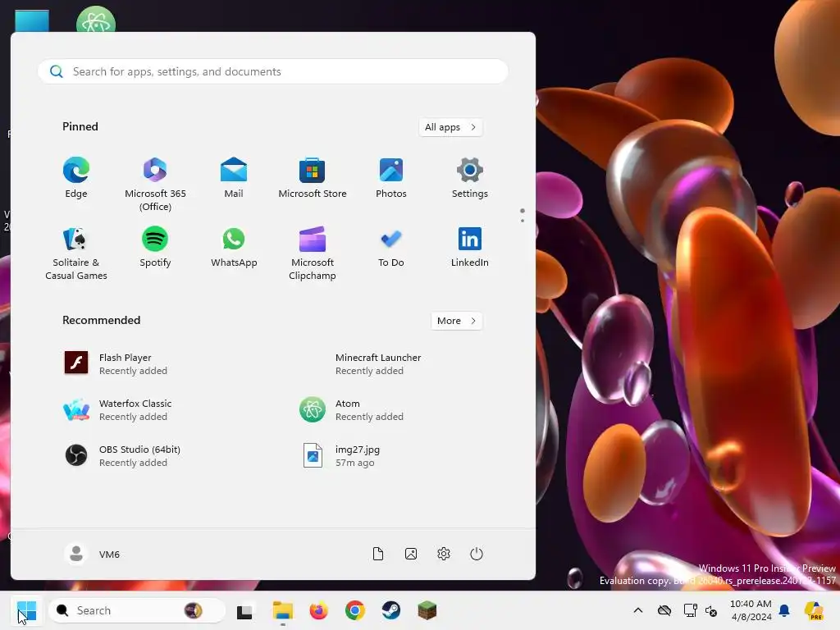The height and width of the screenshot is (630, 840).
Task: Launch Microsoft Clipchamp
Action: pyautogui.click(x=313, y=253)
